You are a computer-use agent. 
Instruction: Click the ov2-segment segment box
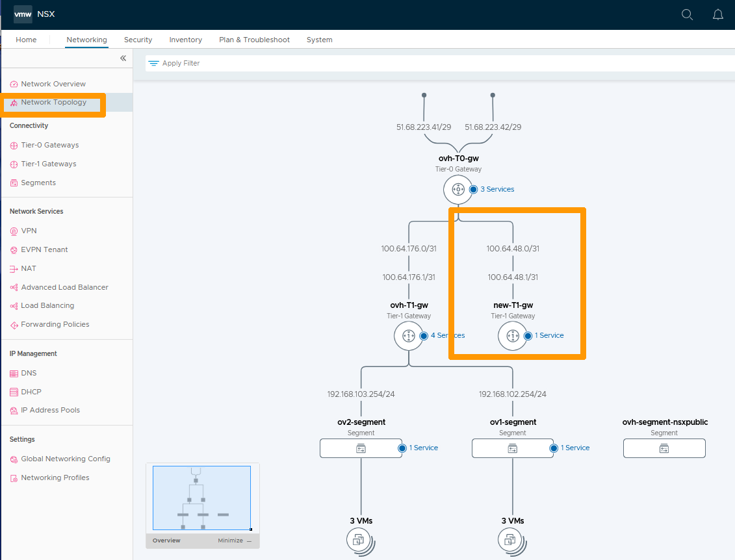(x=361, y=448)
